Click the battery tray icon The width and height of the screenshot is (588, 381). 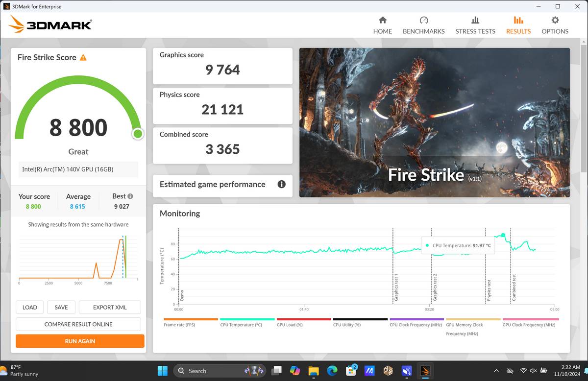[543, 371]
